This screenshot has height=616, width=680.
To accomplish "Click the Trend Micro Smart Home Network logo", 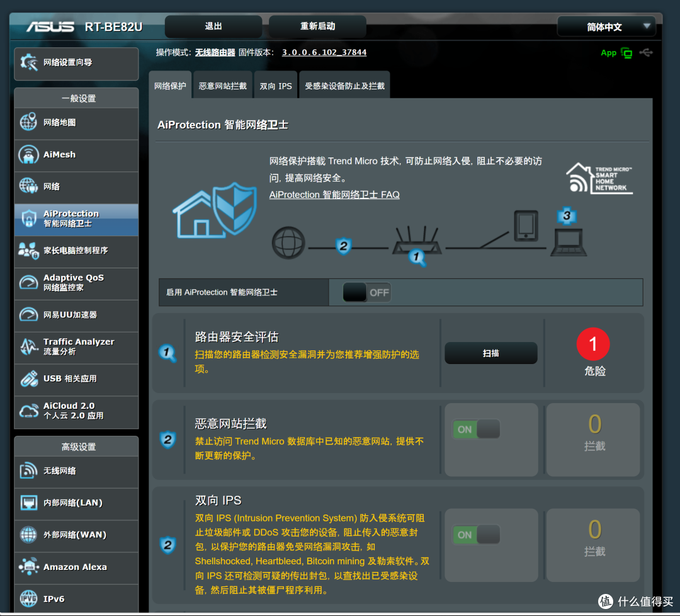I will 599,178.
